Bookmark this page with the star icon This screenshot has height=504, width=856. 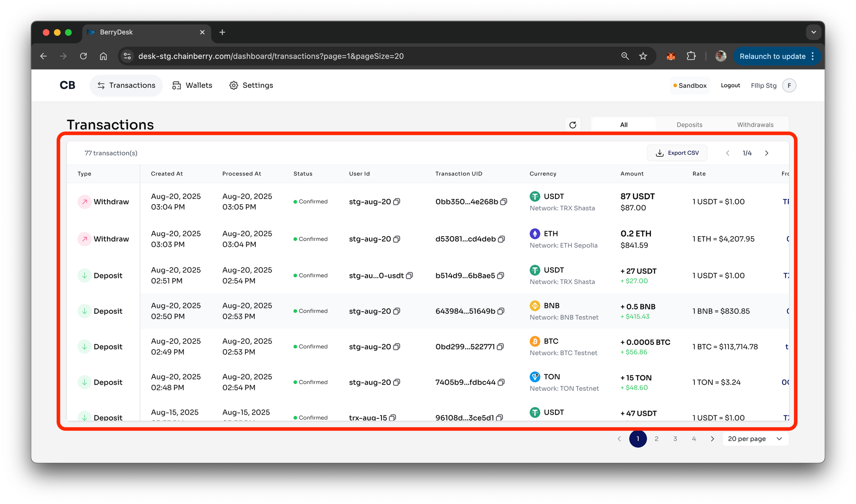[x=643, y=56]
